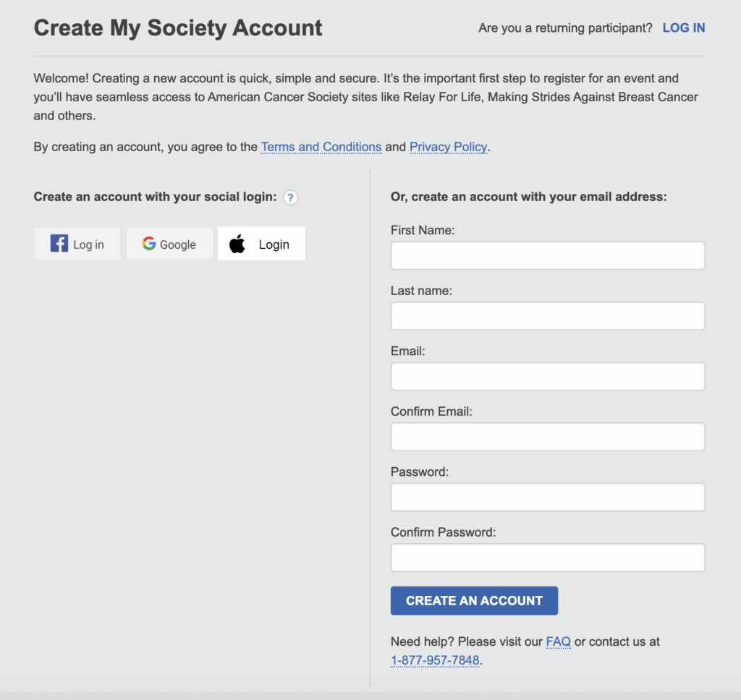This screenshot has height=700, width=741.
Task: Open the Terms and Conditions link
Action: click(x=321, y=147)
